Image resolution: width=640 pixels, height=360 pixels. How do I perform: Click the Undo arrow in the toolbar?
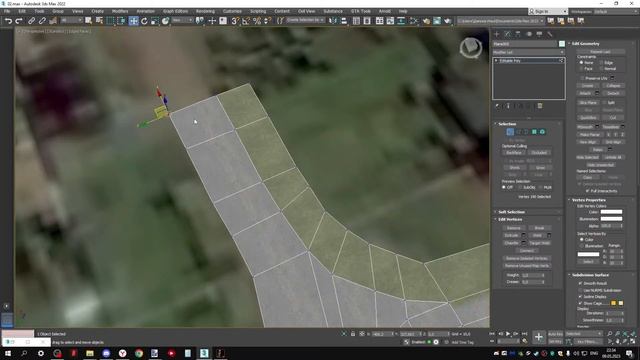click(8, 21)
